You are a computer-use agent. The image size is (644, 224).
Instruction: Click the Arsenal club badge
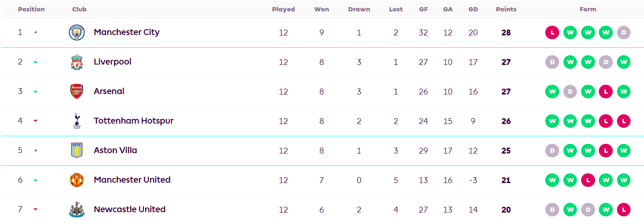coord(76,92)
